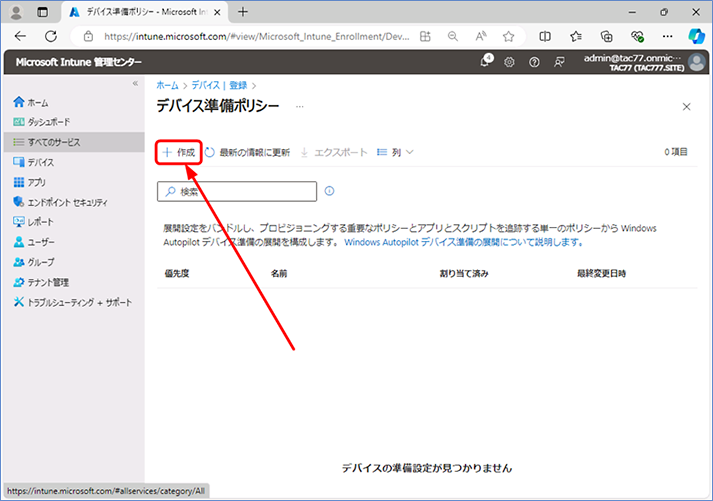Close the Microsoft Intune browser tab
The image size is (713, 501).
pos(217,12)
